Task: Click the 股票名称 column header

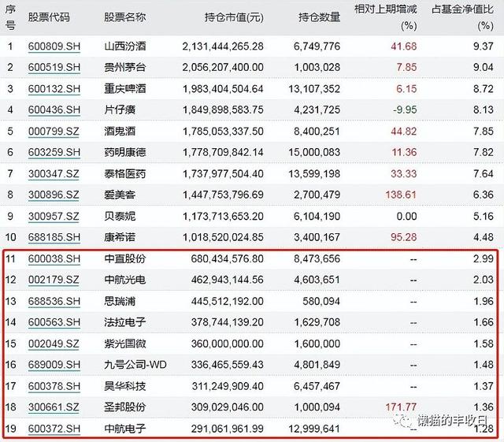Action: click(124, 17)
